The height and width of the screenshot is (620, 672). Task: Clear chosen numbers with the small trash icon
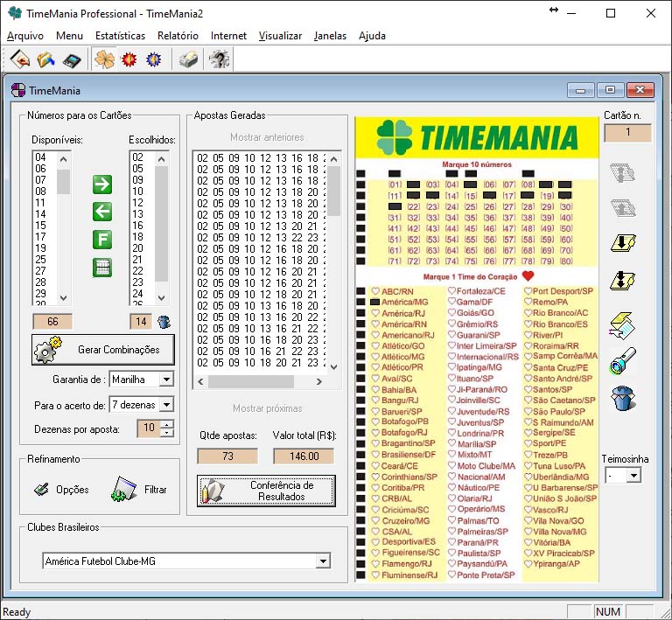(164, 322)
